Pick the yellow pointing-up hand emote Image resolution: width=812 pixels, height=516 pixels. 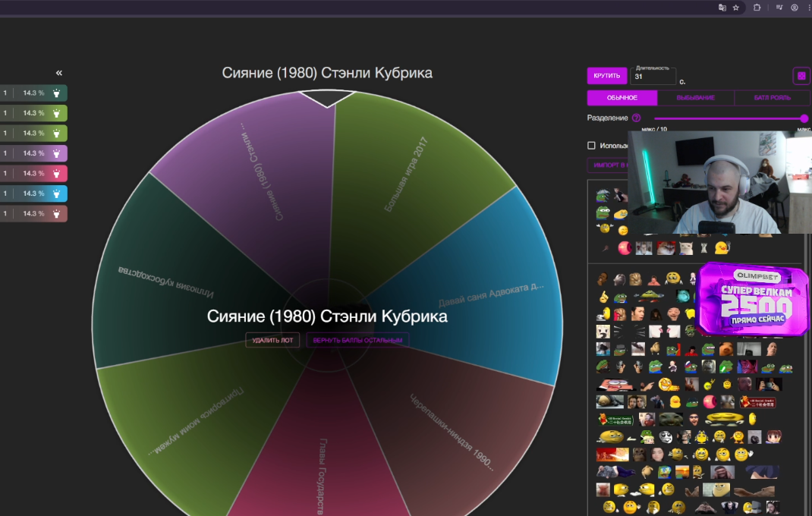(x=603, y=297)
